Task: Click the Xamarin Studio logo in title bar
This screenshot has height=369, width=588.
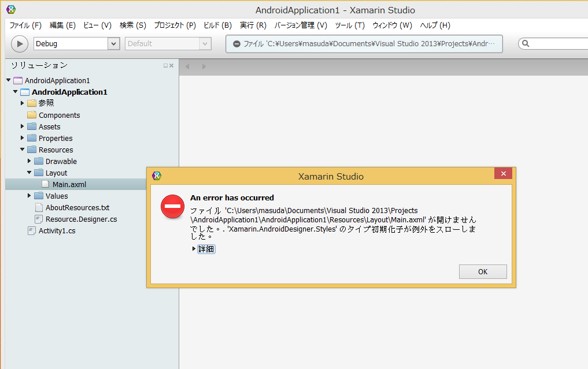Action: coord(11,10)
